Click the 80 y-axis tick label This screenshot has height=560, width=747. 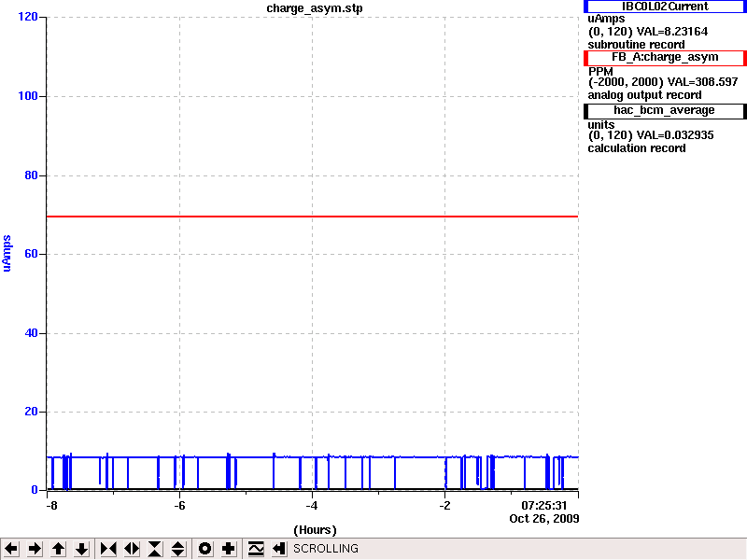31,175
